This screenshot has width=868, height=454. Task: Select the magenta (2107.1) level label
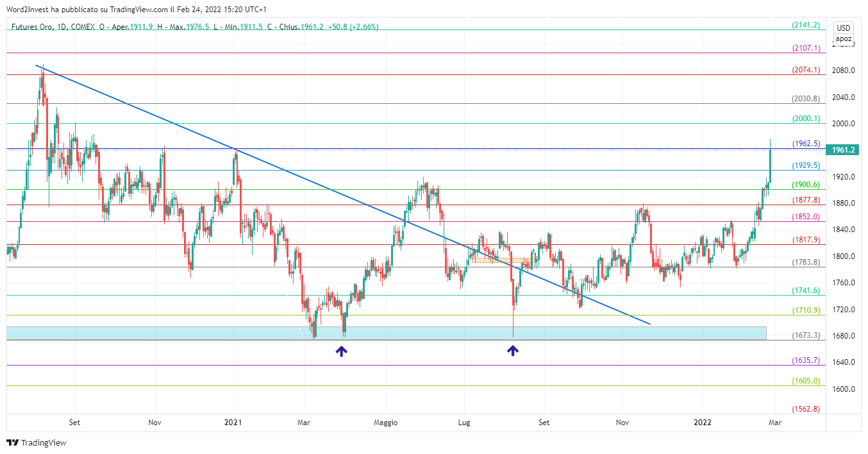coord(806,48)
